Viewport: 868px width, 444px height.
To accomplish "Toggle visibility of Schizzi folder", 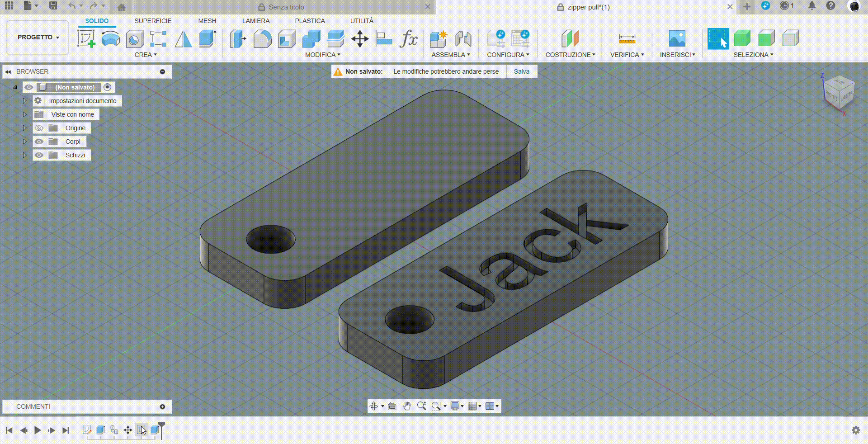I will (39, 155).
